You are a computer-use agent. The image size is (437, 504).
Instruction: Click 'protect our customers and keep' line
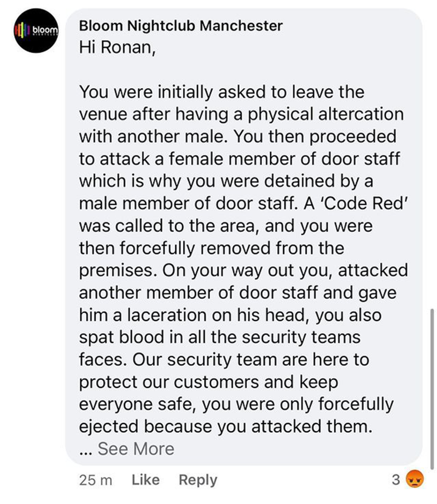(x=209, y=382)
